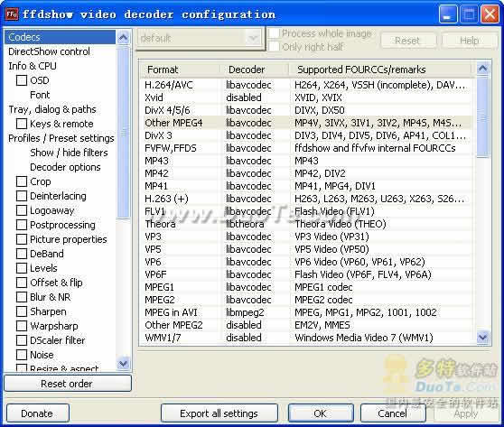The width and height of the screenshot is (504, 427).
Task: Toggle Only right half checkbox
Action: [274, 46]
